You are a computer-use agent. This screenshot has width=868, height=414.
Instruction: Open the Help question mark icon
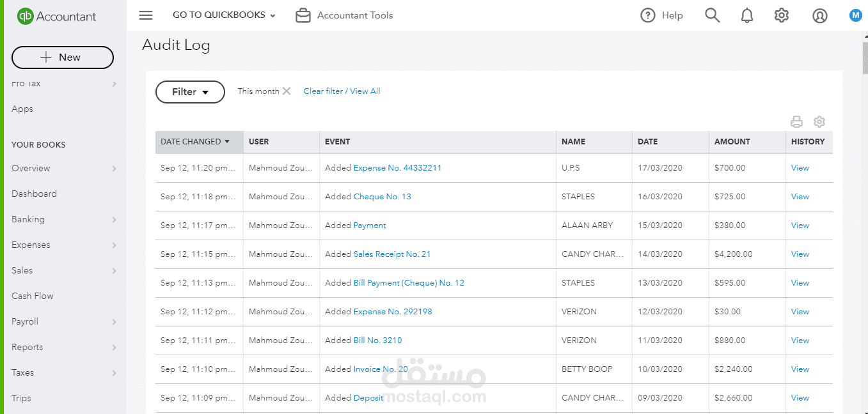(648, 15)
